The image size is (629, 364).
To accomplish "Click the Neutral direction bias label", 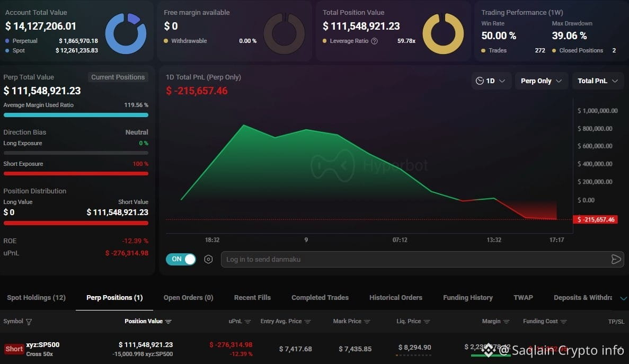I will click(x=137, y=132).
